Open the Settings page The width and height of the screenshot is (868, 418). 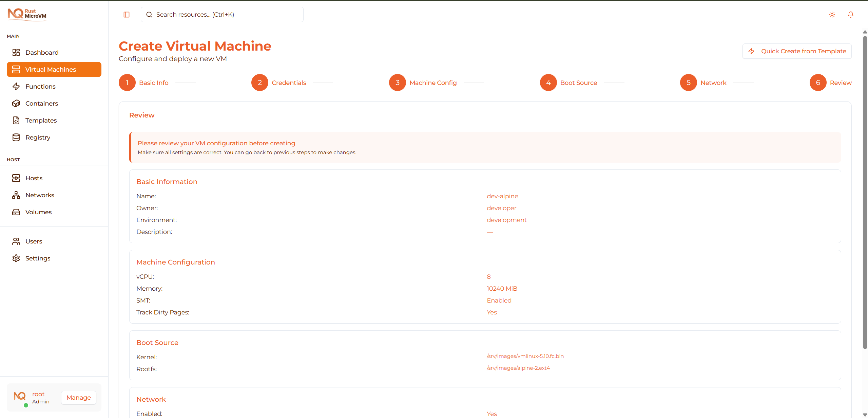coord(38,258)
